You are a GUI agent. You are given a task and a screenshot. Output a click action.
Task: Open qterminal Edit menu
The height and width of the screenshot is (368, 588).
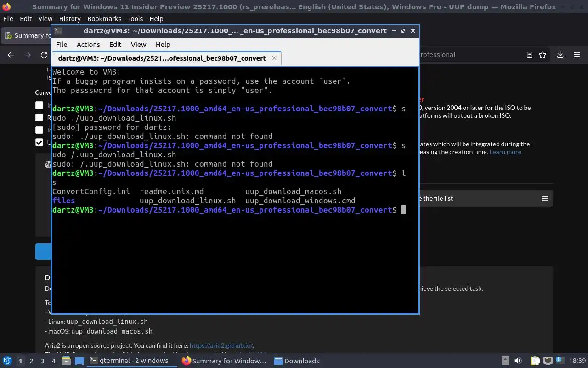[115, 45]
